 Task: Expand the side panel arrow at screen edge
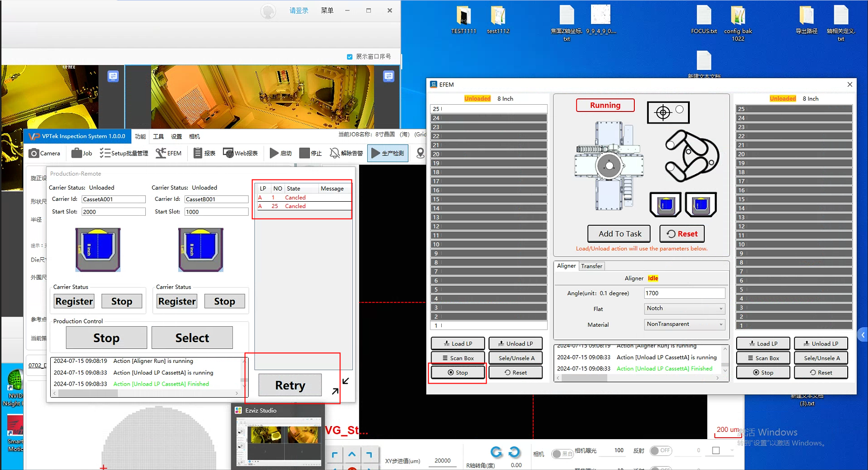click(863, 335)
